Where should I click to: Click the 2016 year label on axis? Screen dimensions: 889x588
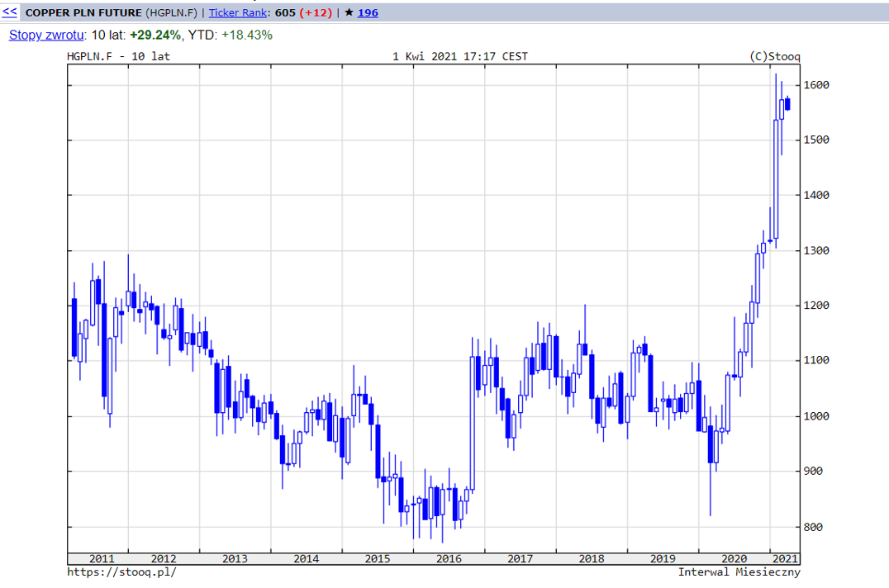click(449, 558)
